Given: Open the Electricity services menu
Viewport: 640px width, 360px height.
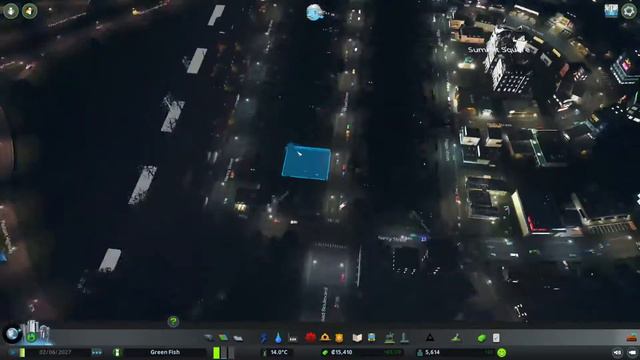Looking at the screenshot, I should 264,338.
